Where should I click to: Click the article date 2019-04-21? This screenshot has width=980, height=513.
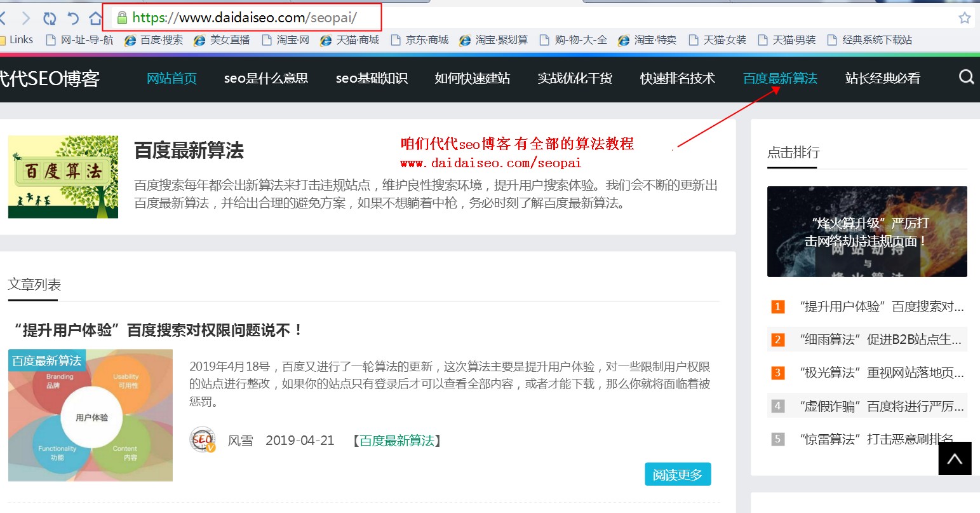point(300,441)
